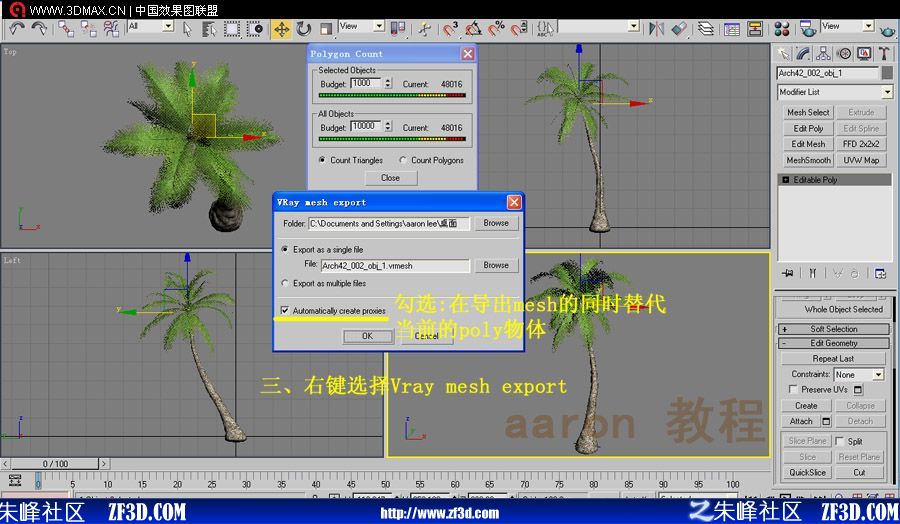Activate the Select and Scale tool
This screenshot has height=524, width=900.
tap(326, 29)
